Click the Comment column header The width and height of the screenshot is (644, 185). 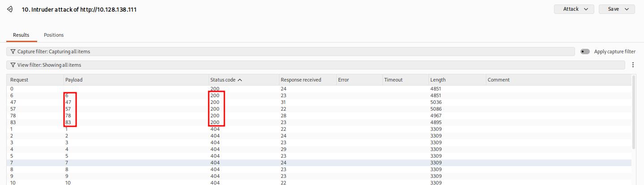[x=498, y=80]
